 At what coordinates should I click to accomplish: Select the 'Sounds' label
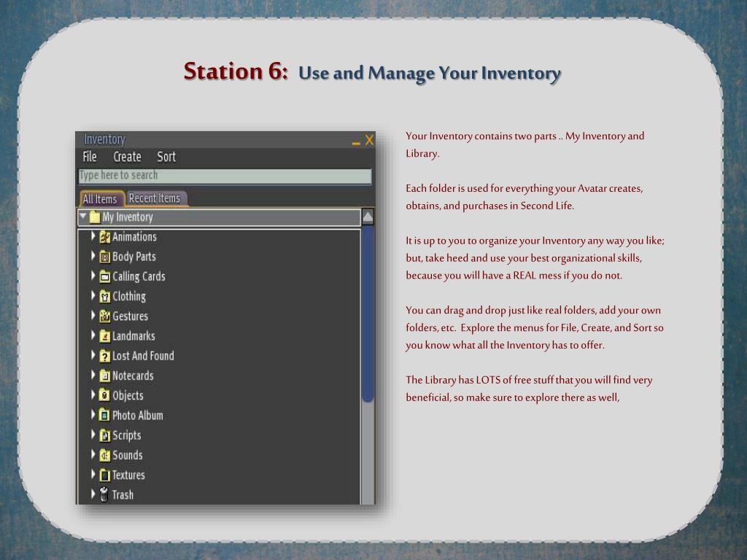click(127, 456)
